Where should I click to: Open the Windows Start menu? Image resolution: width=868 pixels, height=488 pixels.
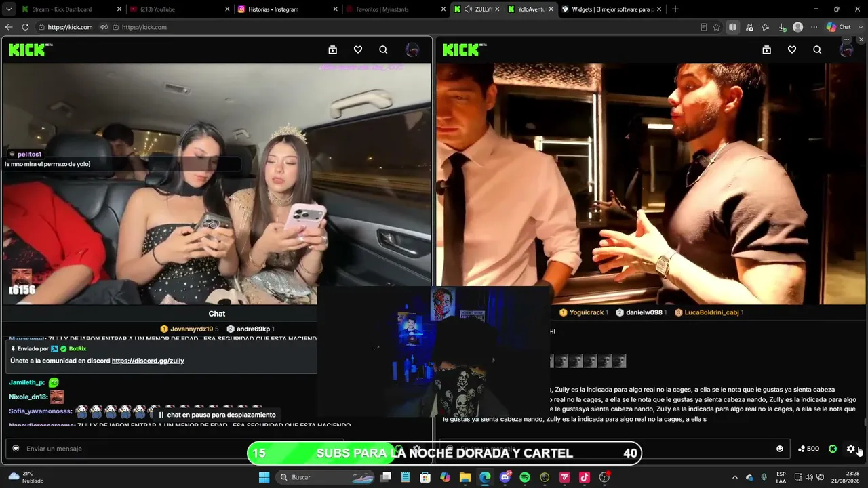pos(264,477)
